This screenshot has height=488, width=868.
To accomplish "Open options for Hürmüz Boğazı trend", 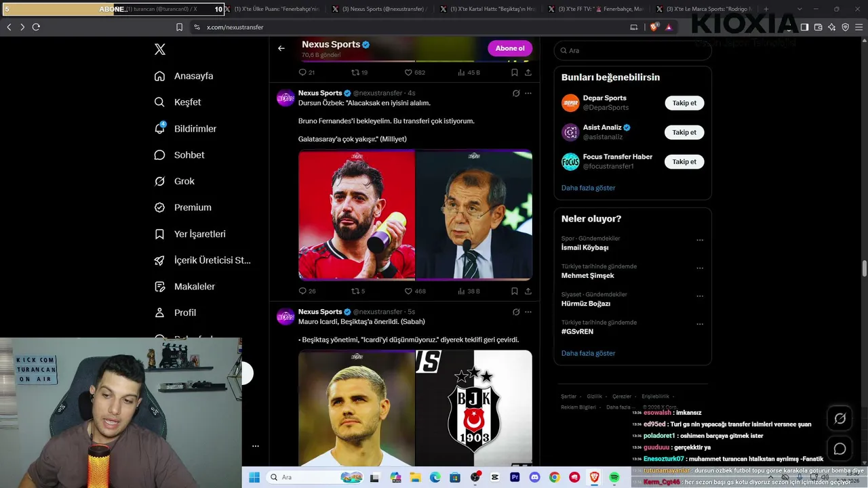I will 700,296.
